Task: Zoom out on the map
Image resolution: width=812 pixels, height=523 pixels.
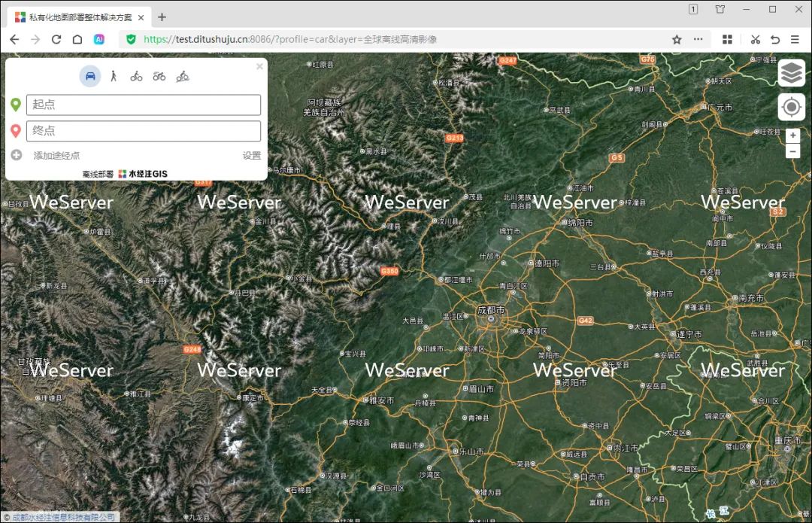Action: (792, 151)
